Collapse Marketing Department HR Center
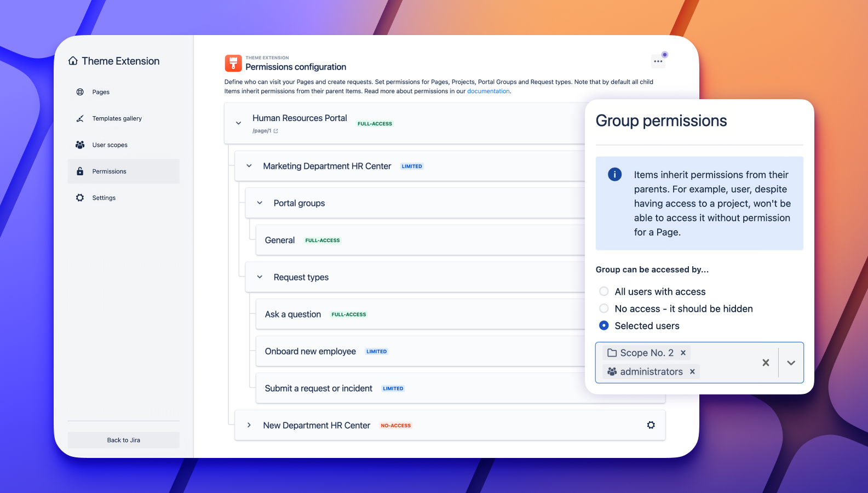Image resolution: width=868 pixels, height=493 pixels. [249, 166]
